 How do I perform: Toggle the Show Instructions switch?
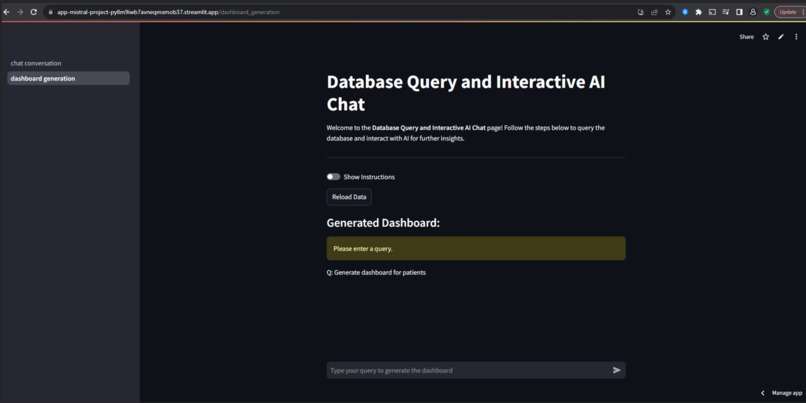[x=333, y=177]
